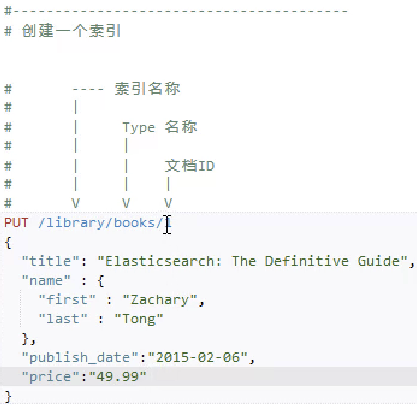Click the 文档ID comment text

190,166
